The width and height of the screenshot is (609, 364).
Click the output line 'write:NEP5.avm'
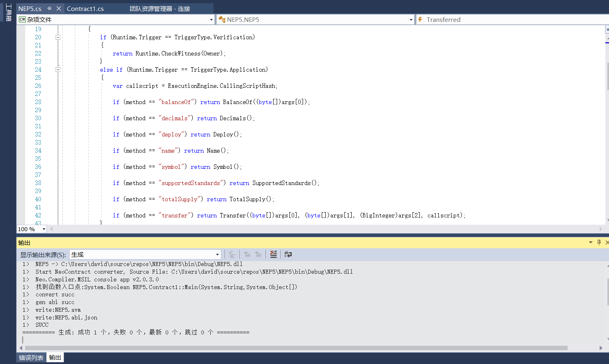[x=58, y=310]
